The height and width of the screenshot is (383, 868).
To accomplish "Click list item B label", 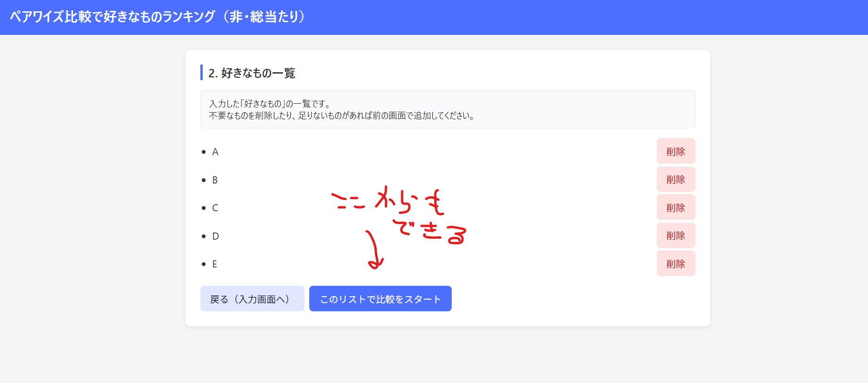I will tap(215, 180).
